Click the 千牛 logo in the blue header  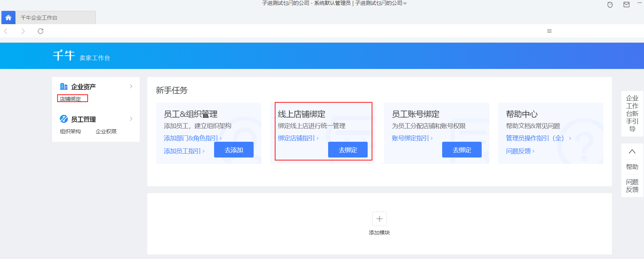coord(64,55)
